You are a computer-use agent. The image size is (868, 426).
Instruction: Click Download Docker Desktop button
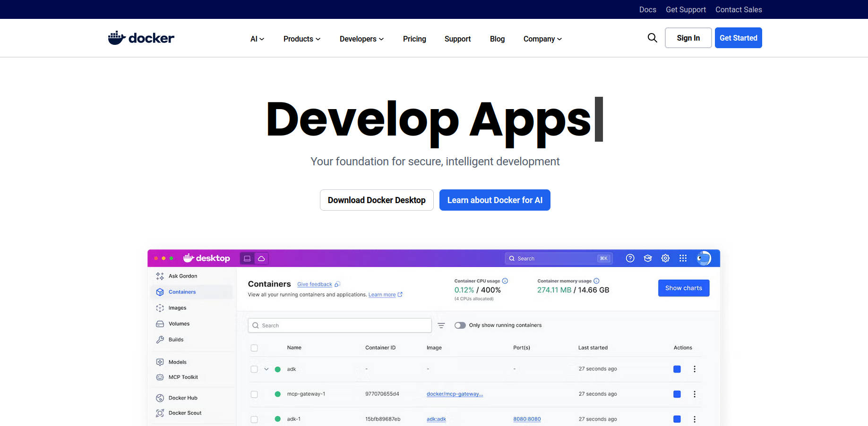(377, 200)
